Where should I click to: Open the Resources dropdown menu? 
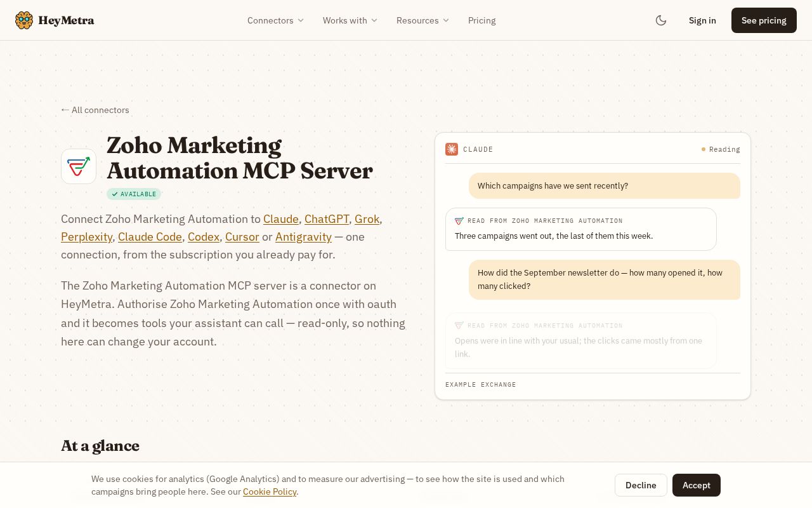click(x=422, y=20)
